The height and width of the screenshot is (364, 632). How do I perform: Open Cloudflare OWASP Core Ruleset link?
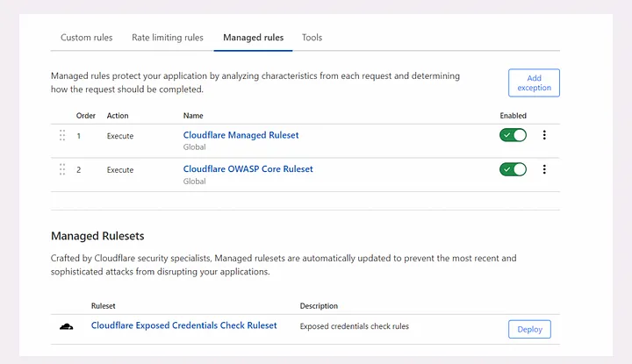coord(248,168)
